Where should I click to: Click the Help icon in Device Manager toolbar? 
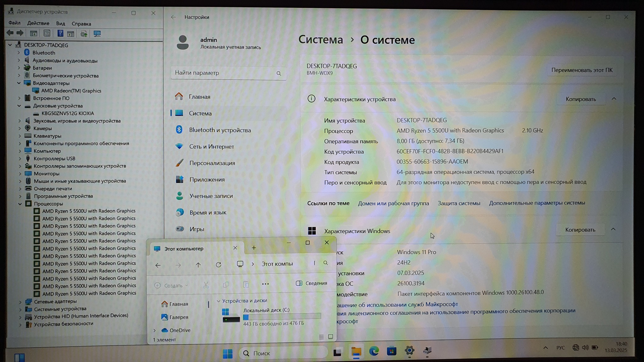pyautogui.click(x=60, y=34)
